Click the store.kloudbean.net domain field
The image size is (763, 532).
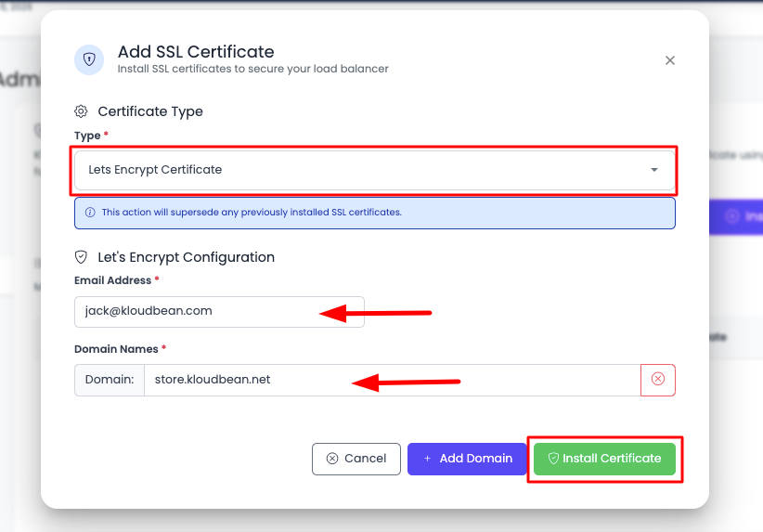393,380
